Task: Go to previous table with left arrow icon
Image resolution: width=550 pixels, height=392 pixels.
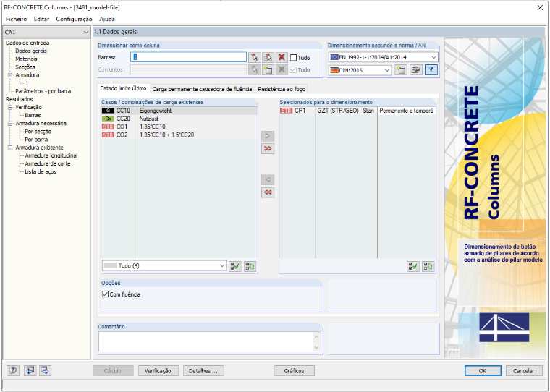Action: click(30, 370)
